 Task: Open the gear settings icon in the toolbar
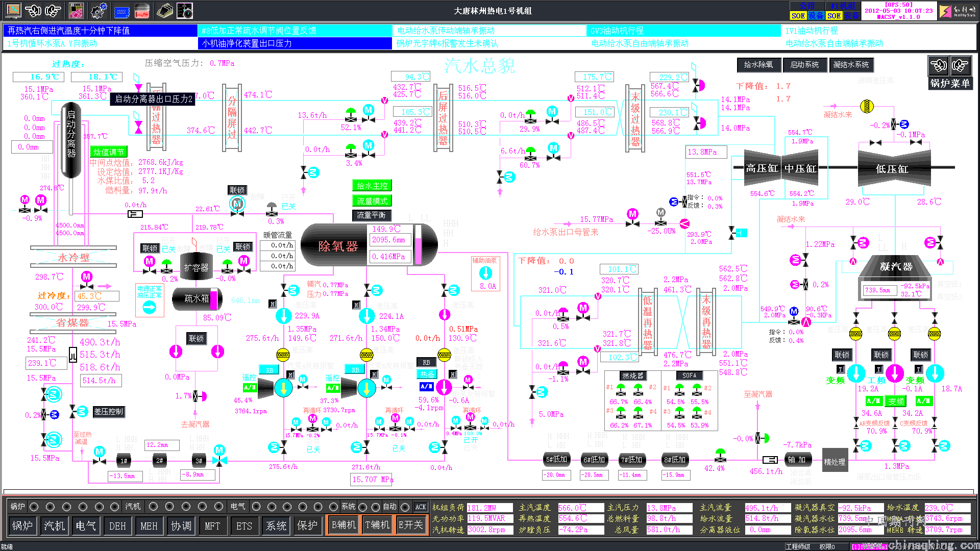pos(99,10)
